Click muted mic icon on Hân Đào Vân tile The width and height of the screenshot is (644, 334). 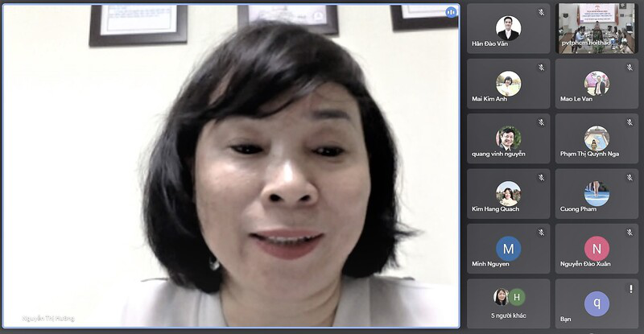pyautogui.click(x=542, y=12)
